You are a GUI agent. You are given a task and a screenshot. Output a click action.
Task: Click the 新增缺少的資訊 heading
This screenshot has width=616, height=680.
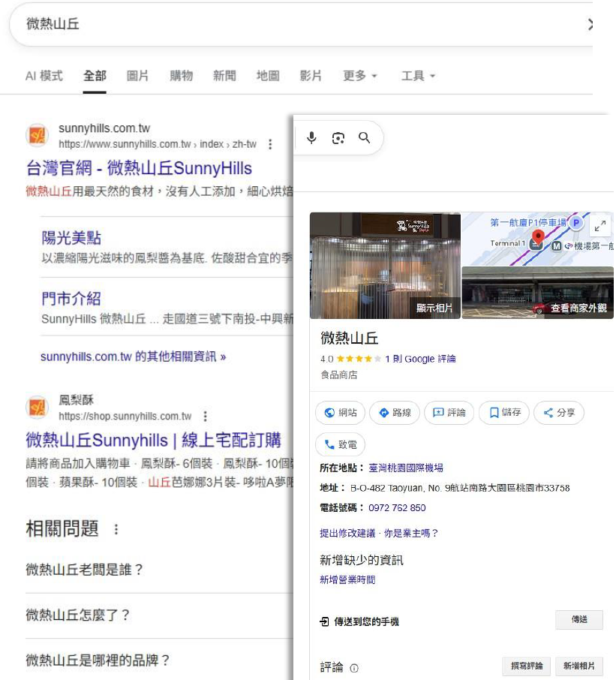[361, 560]
